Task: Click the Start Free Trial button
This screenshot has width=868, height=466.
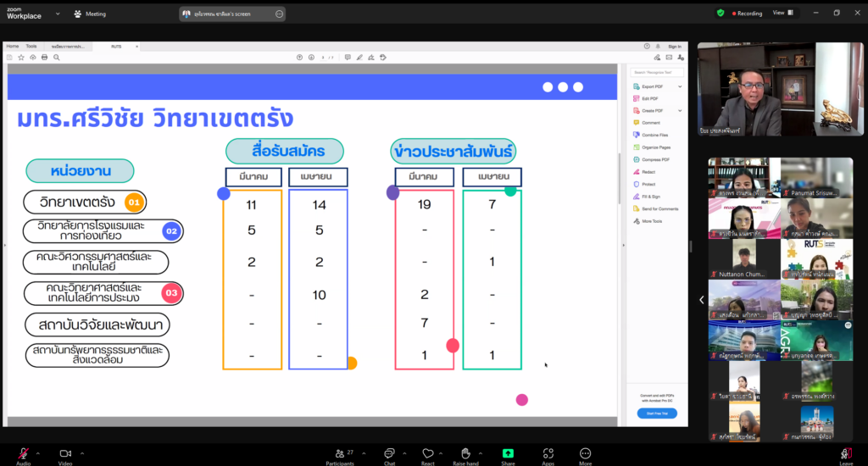Action: pos(657,413)
